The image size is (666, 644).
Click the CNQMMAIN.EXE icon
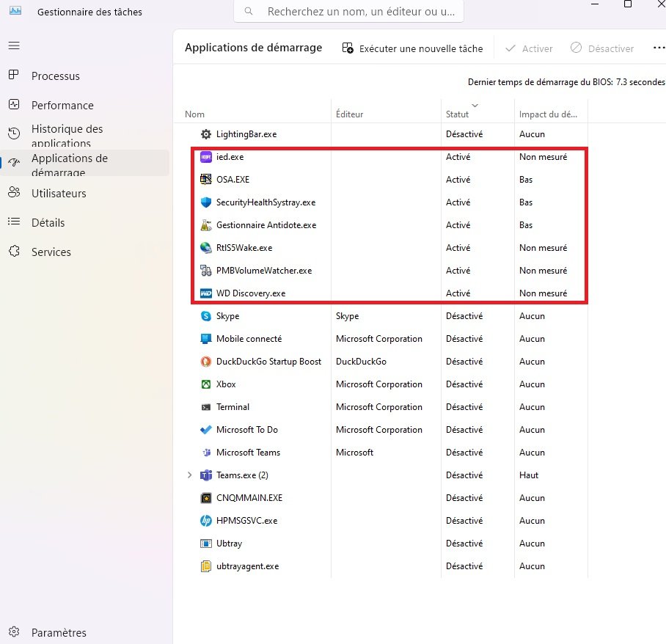click(206, 498)
